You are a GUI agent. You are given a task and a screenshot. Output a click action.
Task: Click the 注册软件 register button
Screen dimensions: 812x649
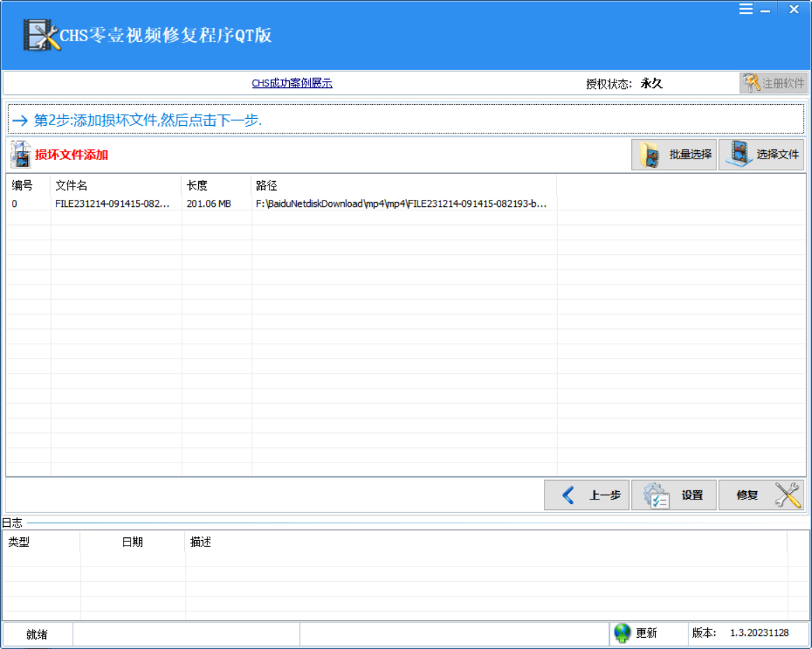click(774, 83)
